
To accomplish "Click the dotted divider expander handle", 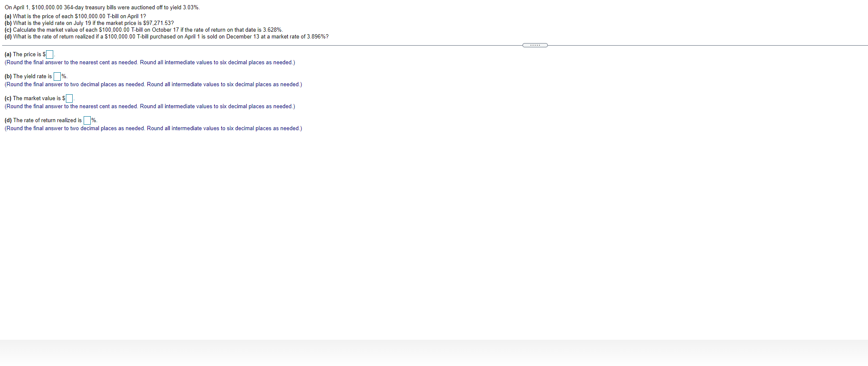I will (x=535, y=45).
